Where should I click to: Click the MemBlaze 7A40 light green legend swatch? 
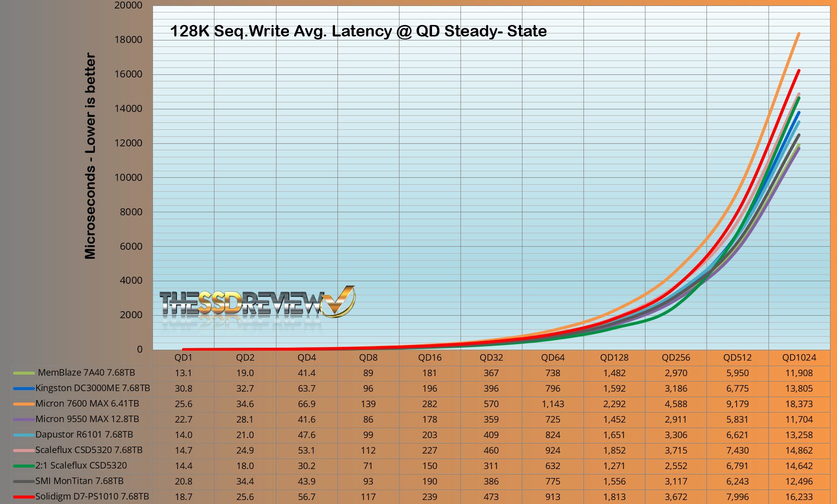click(x=24, y=373)
